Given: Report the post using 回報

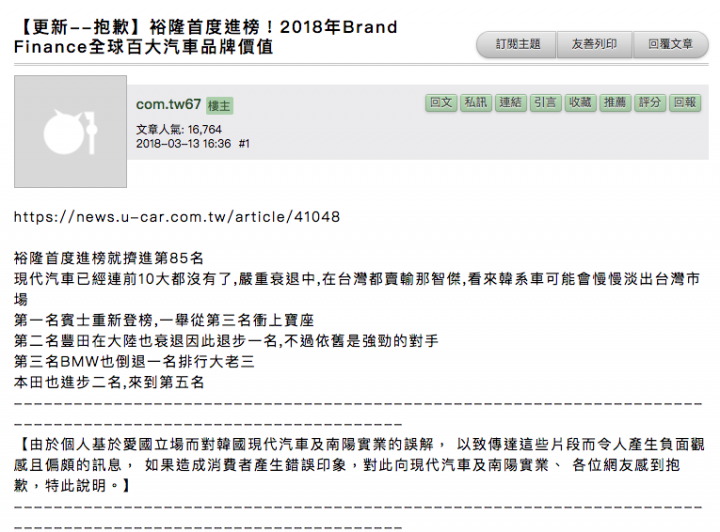Looking at the screenshot, I should 685,102.
